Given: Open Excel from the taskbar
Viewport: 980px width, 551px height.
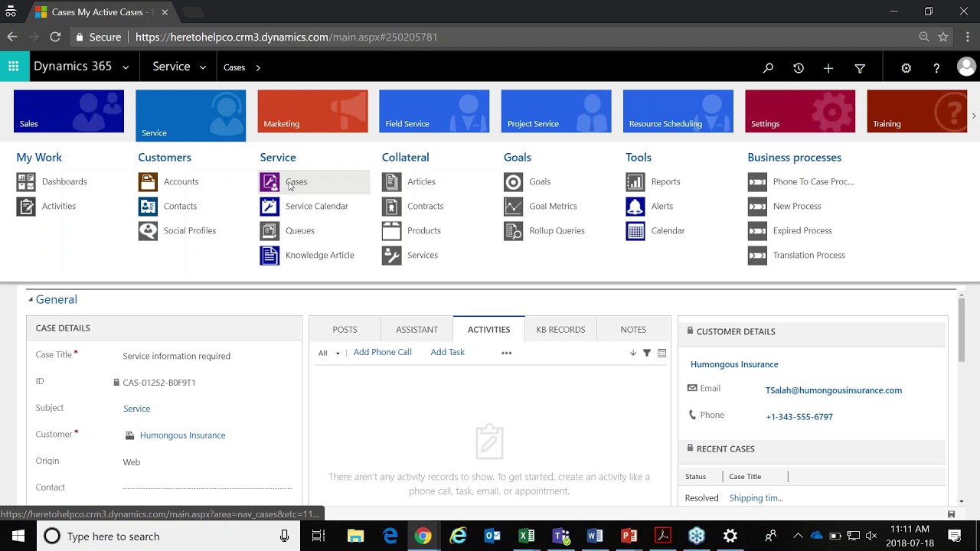Looking at the screenshot, I should (x=527, y=536).
